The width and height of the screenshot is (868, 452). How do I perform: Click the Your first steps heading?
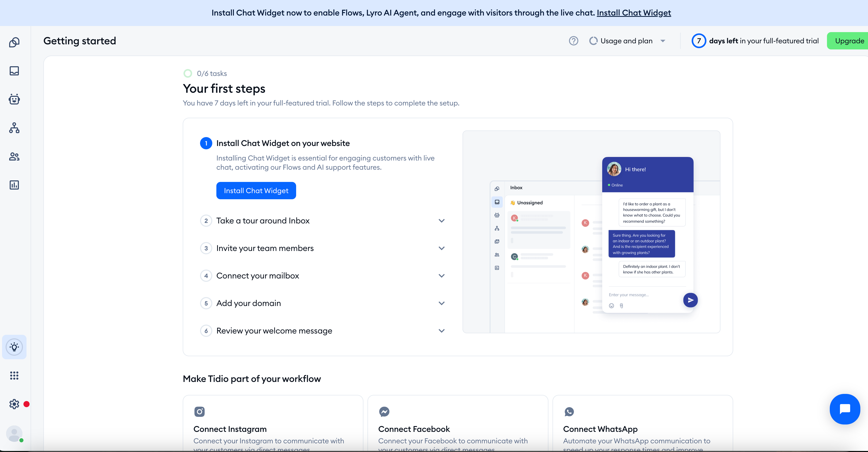pyautogui.click(x=224, y=89)
